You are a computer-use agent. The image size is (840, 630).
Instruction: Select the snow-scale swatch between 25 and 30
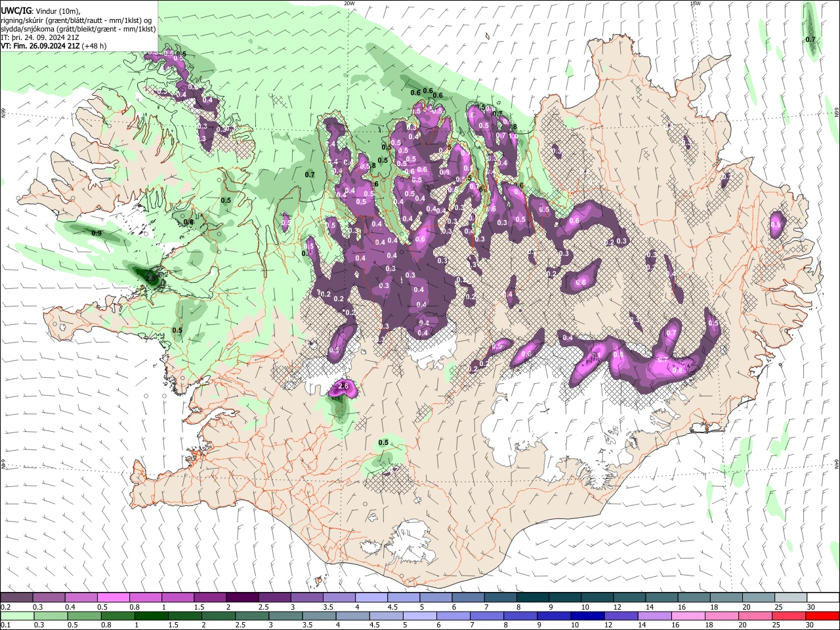click(x=791, y=597)
